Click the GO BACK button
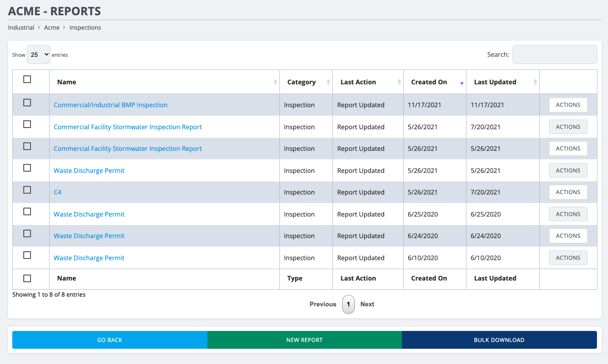The height and width of the screenshot is (364, 608). pos(110,340)
